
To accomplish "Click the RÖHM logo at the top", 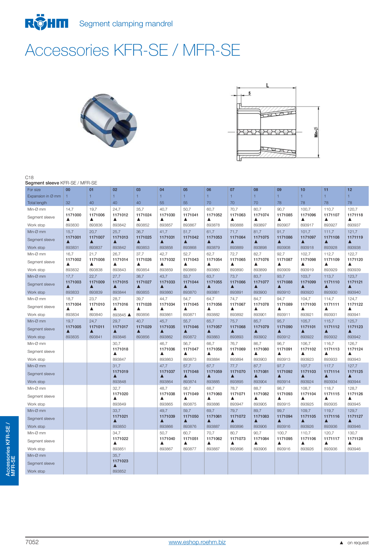I will click(46, 22).
